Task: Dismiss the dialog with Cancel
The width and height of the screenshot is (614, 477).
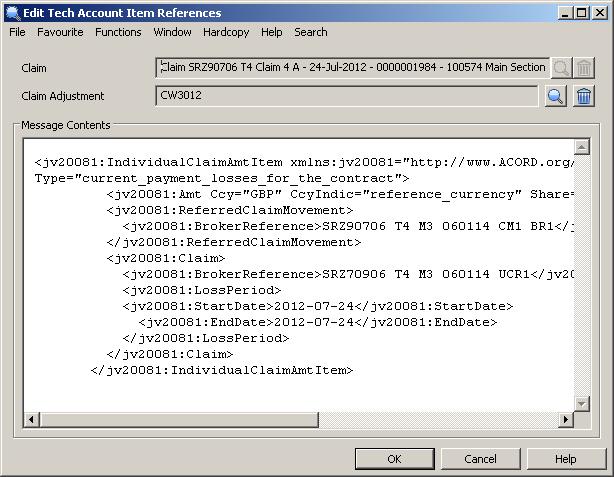Action: pyautogui.click(x=480, y=459)
